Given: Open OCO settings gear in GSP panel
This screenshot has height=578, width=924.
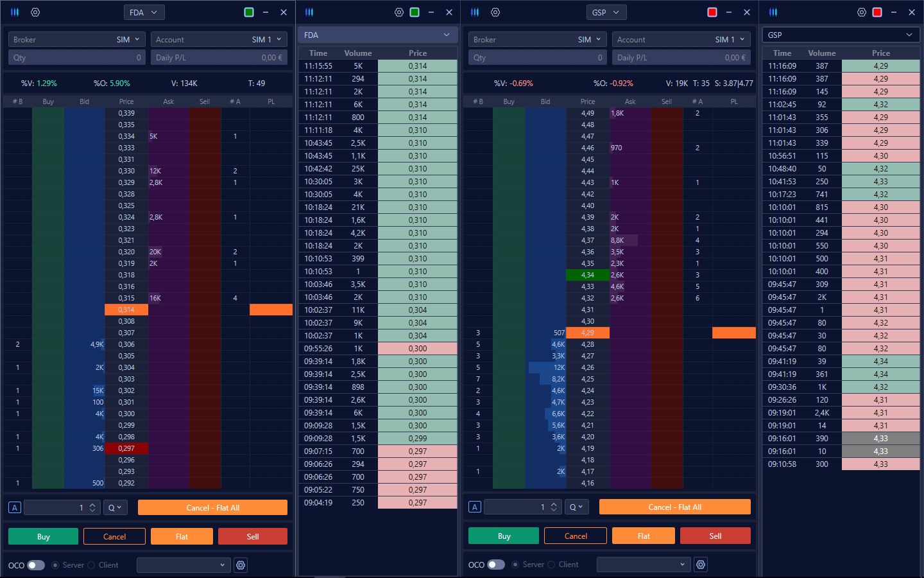Looking at the screenshot, I should (701, 565).
